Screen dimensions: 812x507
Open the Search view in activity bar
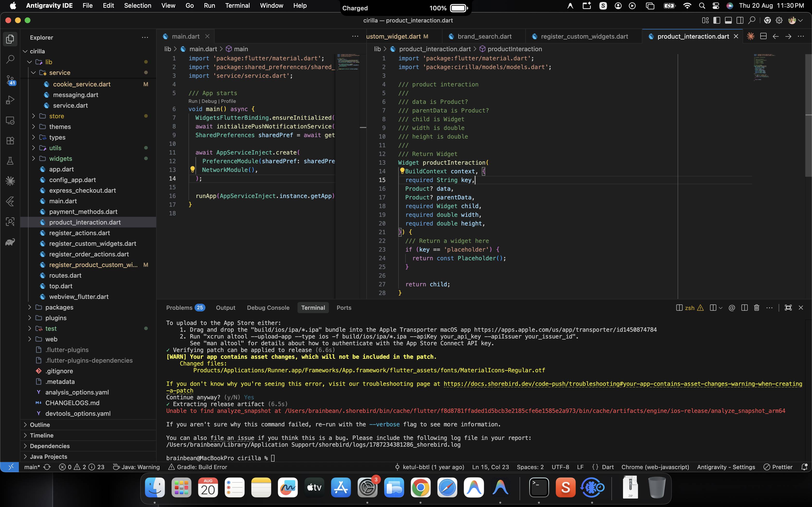(10, 59)
